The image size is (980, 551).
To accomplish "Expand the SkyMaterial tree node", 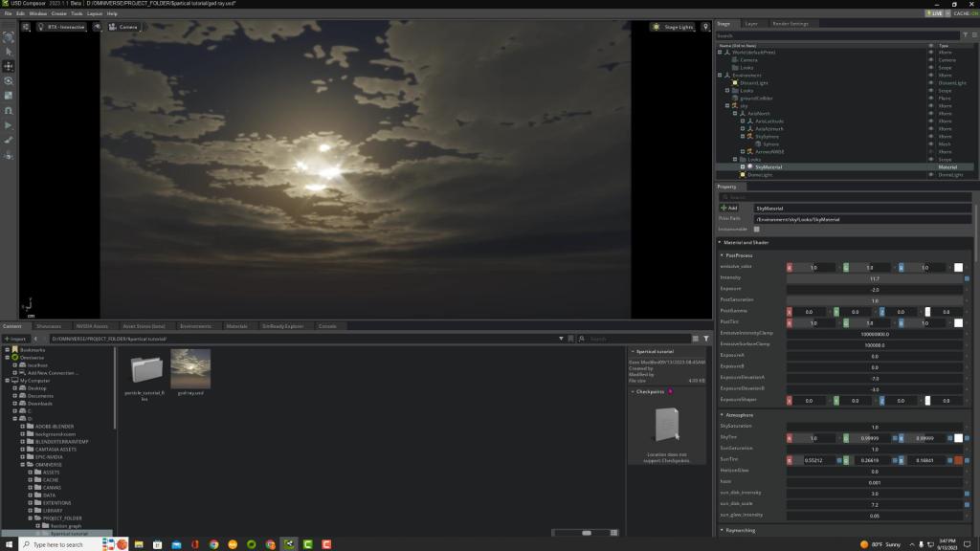I will pos(742,167).
